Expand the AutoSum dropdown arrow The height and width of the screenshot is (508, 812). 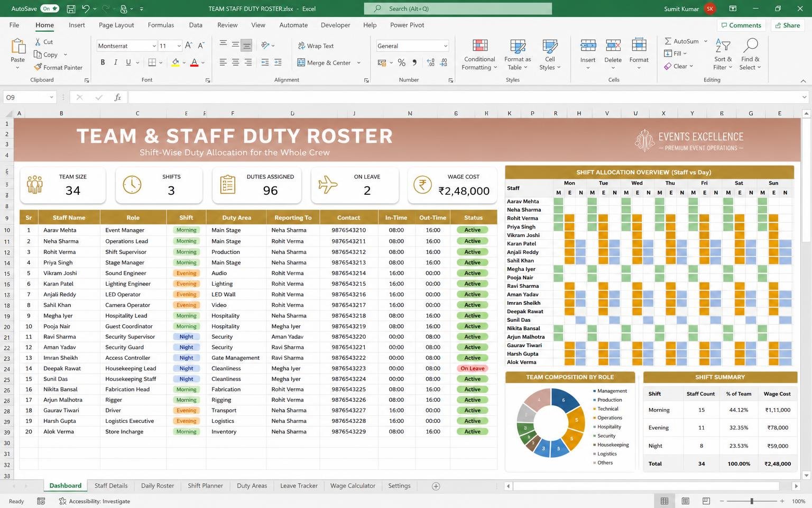[x=706, y=41]
